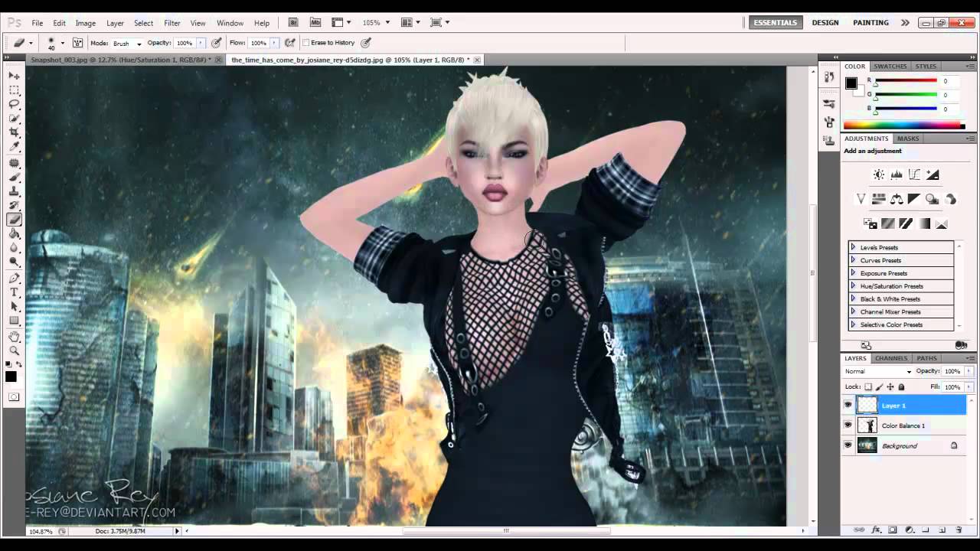Add a Levels adjustment from icon
Screen dimensions: 980x551
(897, 175)
